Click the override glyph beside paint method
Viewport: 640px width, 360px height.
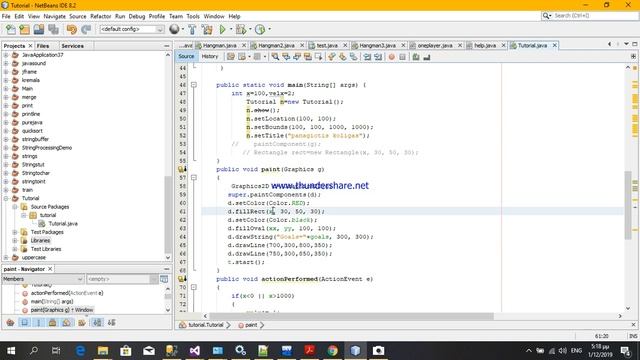click(x=182, y=169)
